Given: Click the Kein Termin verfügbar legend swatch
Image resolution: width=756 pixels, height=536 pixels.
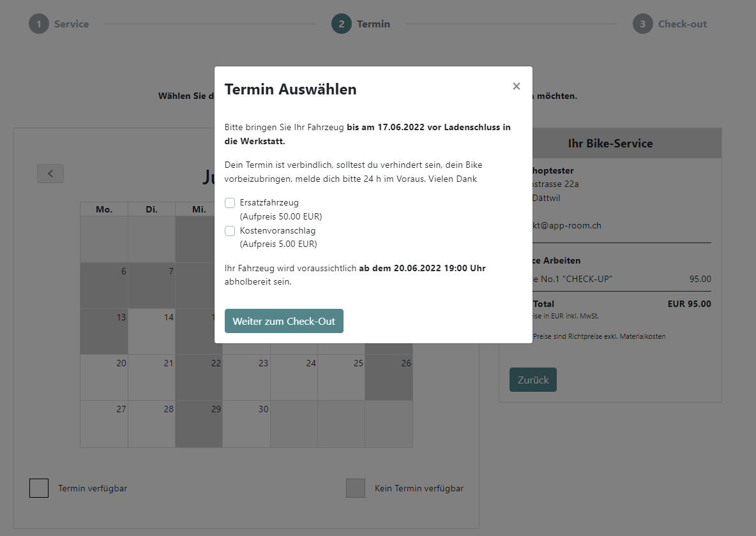Looking at the screenshot, I should tap(356, 488).
